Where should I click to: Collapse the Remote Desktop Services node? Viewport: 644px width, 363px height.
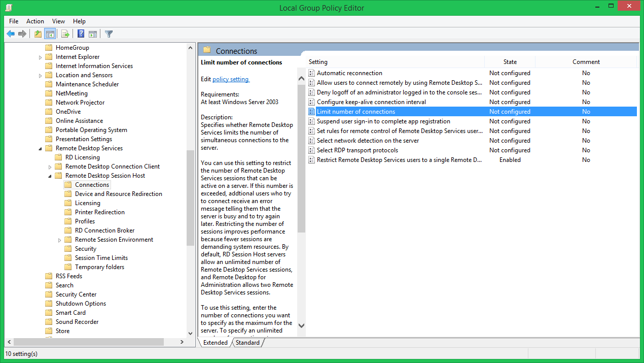click(x=41, y=148)
